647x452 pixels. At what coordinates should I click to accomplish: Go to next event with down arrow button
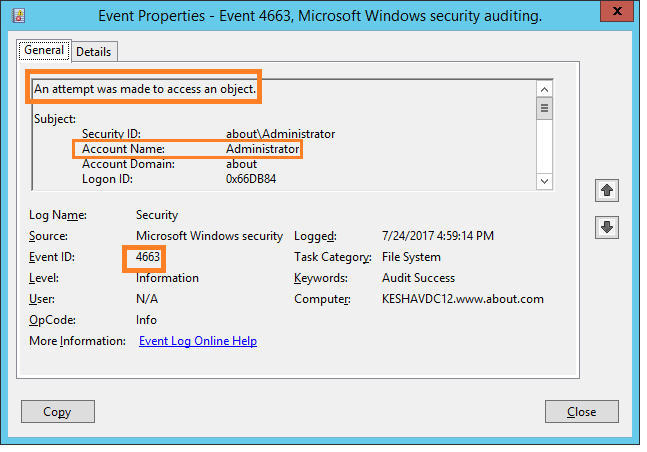click(605, 227)
